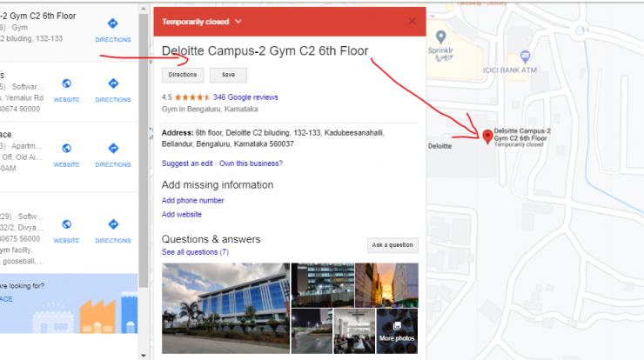Click the Ask a question button

point(392,245)
